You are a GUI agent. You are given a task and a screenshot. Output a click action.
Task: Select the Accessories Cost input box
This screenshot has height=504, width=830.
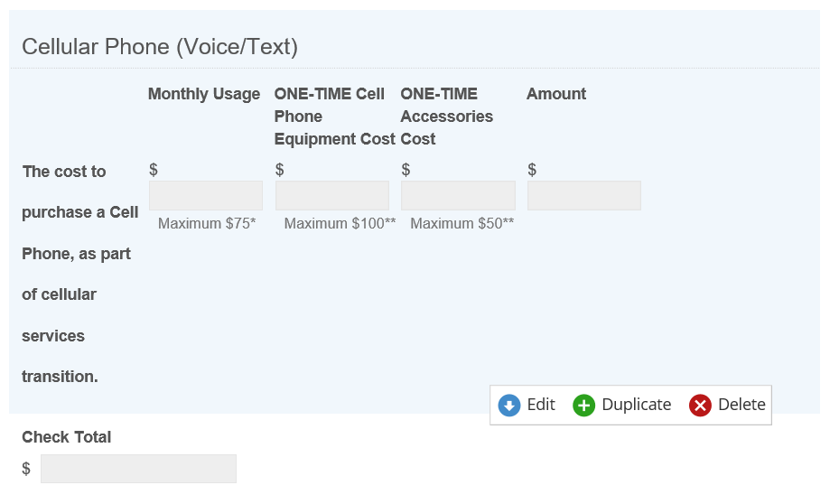pos(458,196)
